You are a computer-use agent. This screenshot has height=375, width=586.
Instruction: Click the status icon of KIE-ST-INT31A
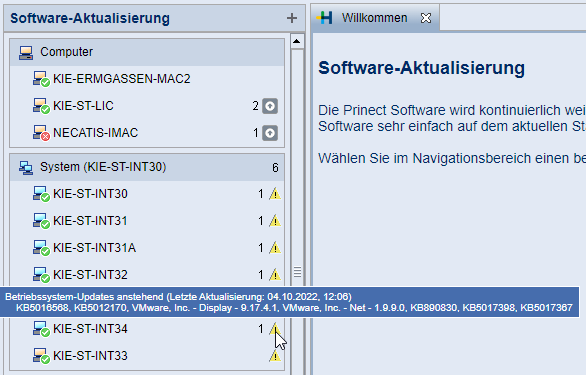tap(41, 248)
